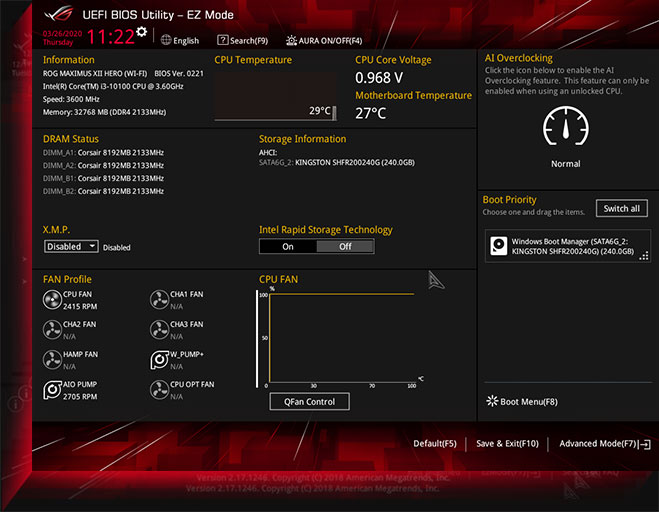
Task: Select the CHA1 FAN icon
Action: click(x=159, y=300)
